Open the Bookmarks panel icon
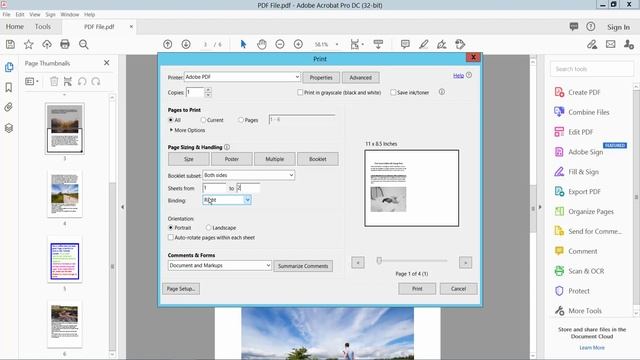The width and height of the screenshot is (640, 360). click(9, 87)
